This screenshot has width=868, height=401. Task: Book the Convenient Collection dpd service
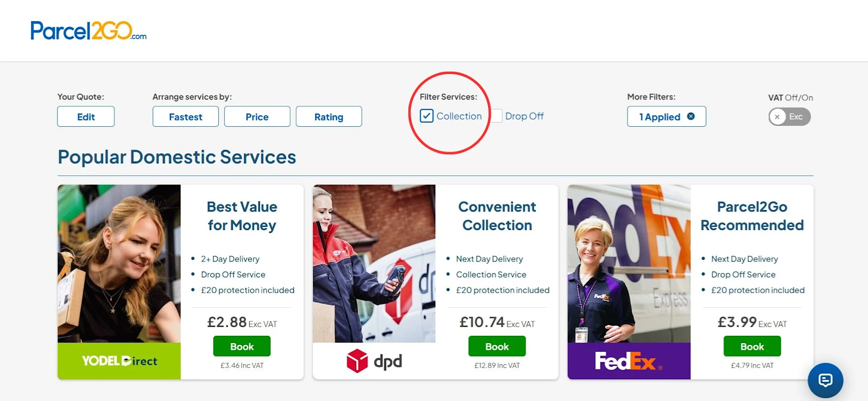coord(496,346)
